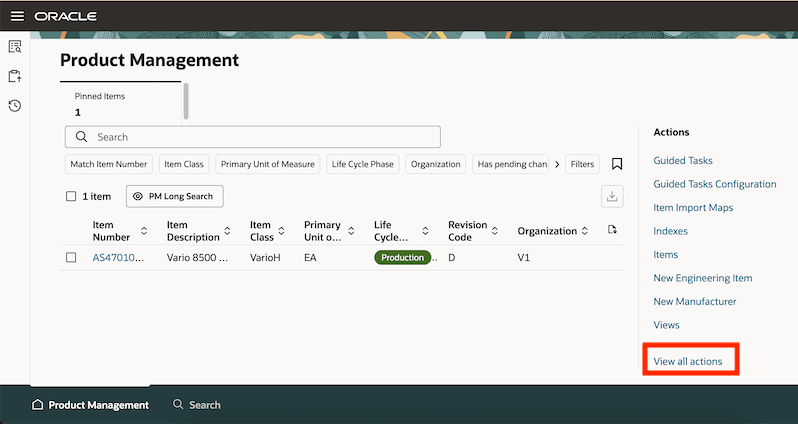Sort by Life Cycle column
The width and height of the screenshot is (798, 424).
(425, 231)
